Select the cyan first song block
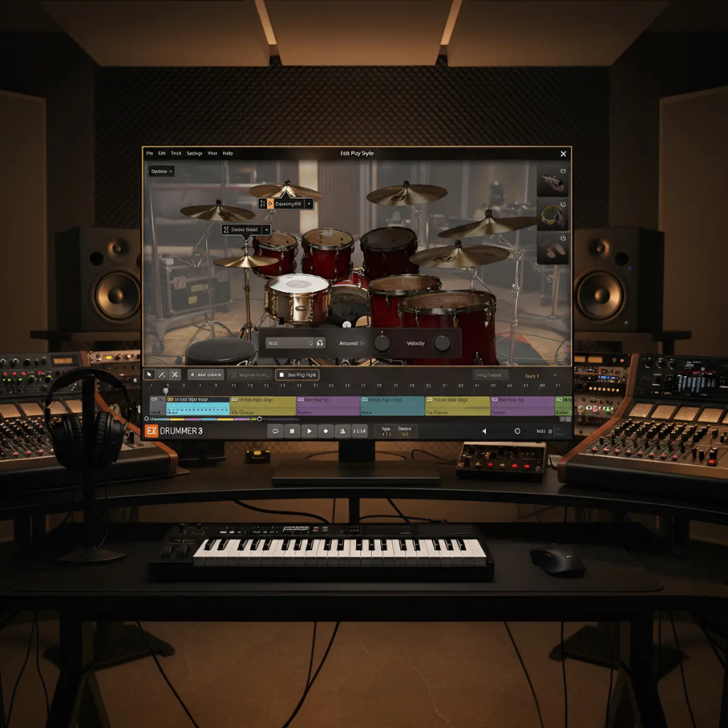Screen dimensions: 728x728 pyautogui.click(x=198, y=406)
